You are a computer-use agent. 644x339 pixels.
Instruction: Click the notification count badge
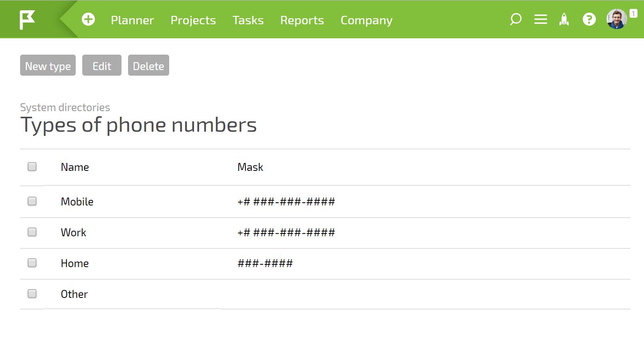tap(633, 14)
